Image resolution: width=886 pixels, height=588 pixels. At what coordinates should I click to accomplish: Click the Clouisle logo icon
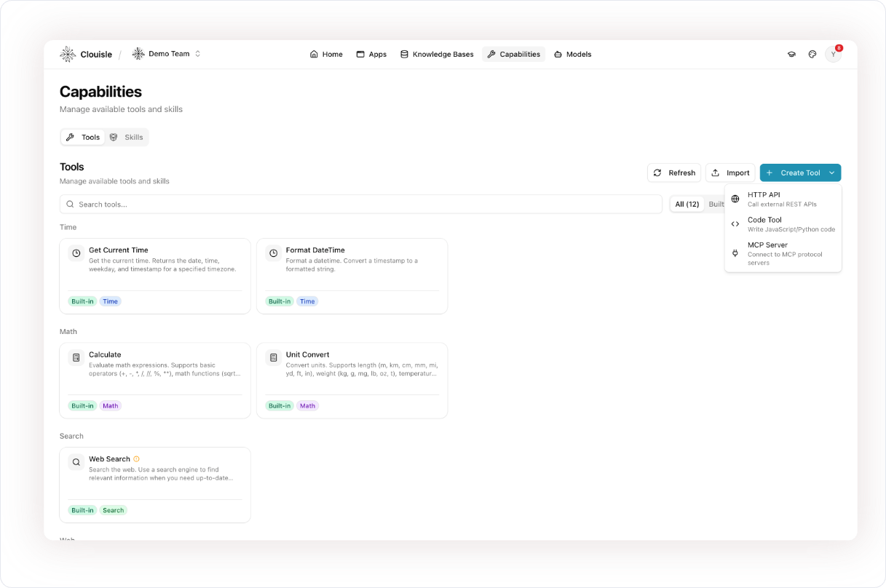[x=68, y=54]
